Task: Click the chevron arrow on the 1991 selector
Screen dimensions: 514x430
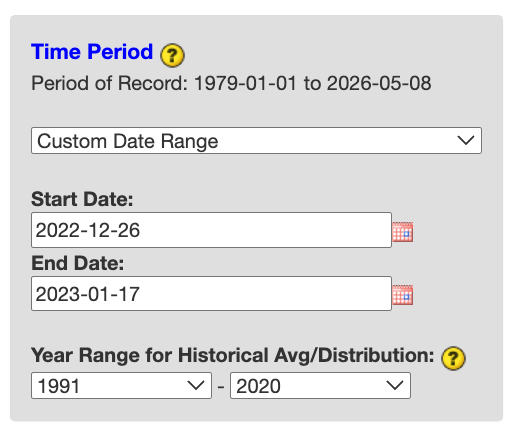Action: 196,386
